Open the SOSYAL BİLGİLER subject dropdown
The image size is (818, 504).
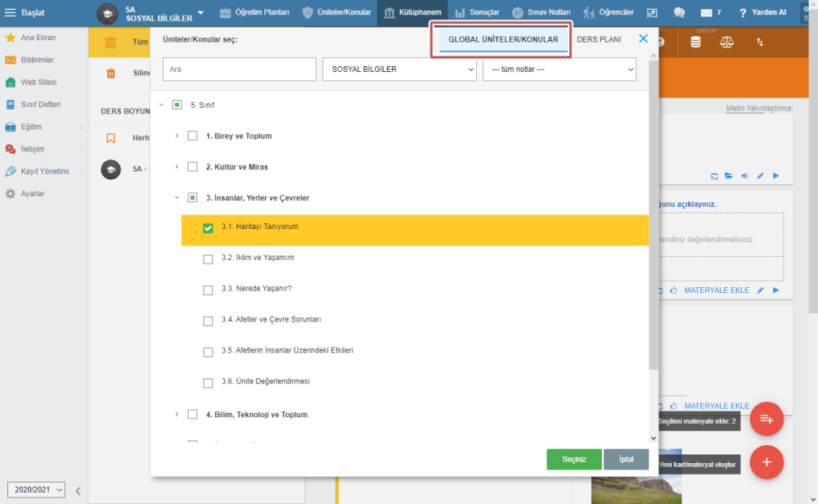(x=399, y=70)
